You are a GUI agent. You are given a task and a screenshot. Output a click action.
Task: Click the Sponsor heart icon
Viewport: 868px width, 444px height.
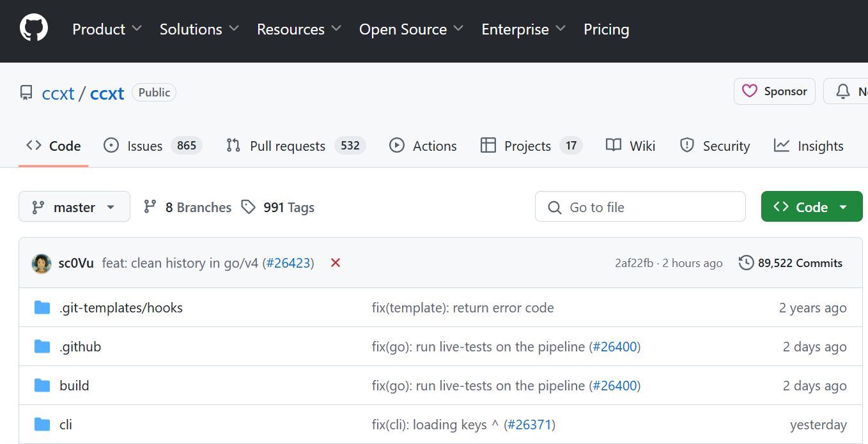pyautogui.click(x=750, y=91)
